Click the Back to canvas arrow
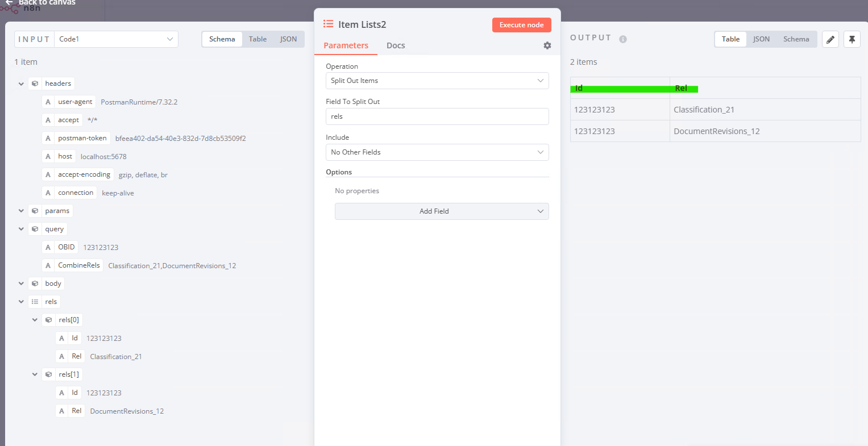 9,2
